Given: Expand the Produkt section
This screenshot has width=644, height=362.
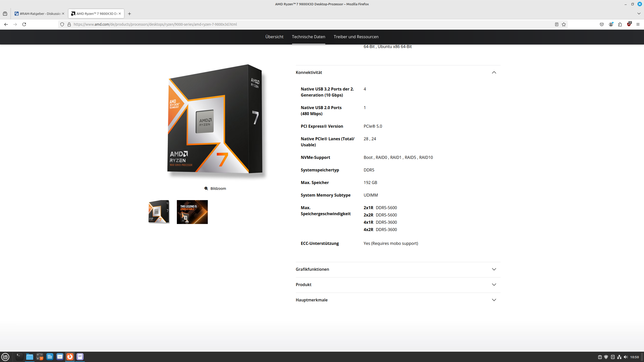Looking at the screenshot, I should pos(494,285).
